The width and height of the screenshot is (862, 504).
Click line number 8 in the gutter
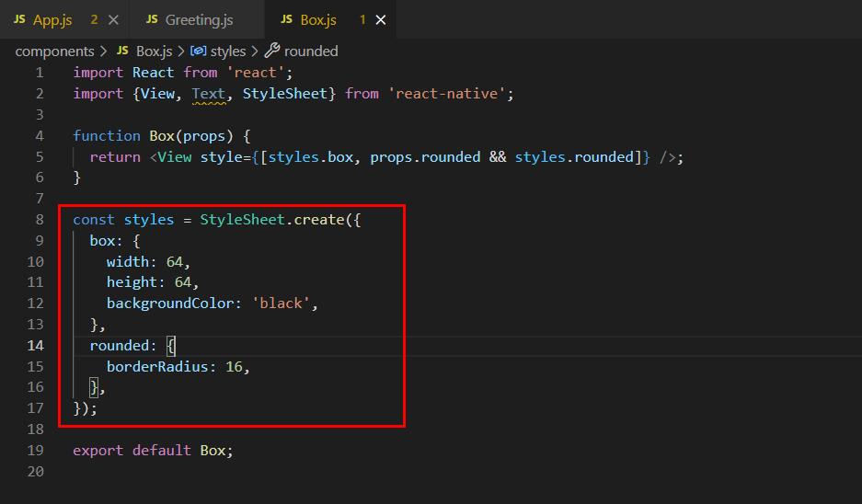click(x=40, y=220)
